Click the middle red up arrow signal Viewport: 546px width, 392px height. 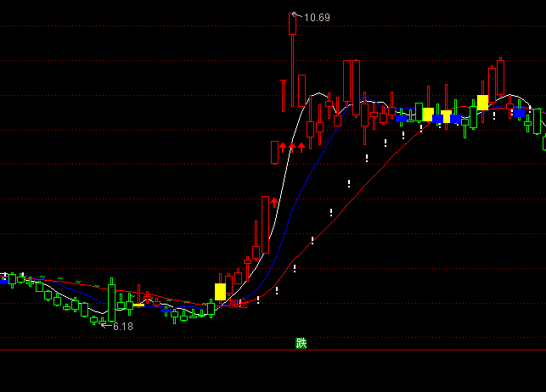[292, 148]
